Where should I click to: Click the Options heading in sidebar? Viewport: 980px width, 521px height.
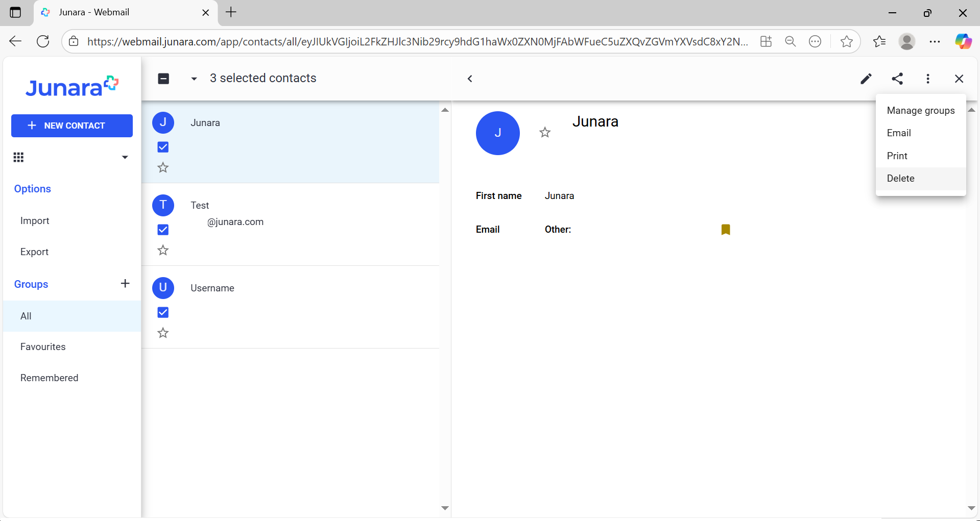click(x=33, y=189)
